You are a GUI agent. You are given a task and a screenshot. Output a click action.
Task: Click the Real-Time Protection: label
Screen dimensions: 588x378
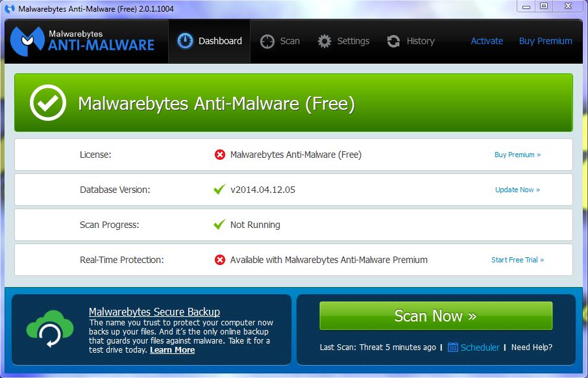pyautogui.click(x=121, y=260)
